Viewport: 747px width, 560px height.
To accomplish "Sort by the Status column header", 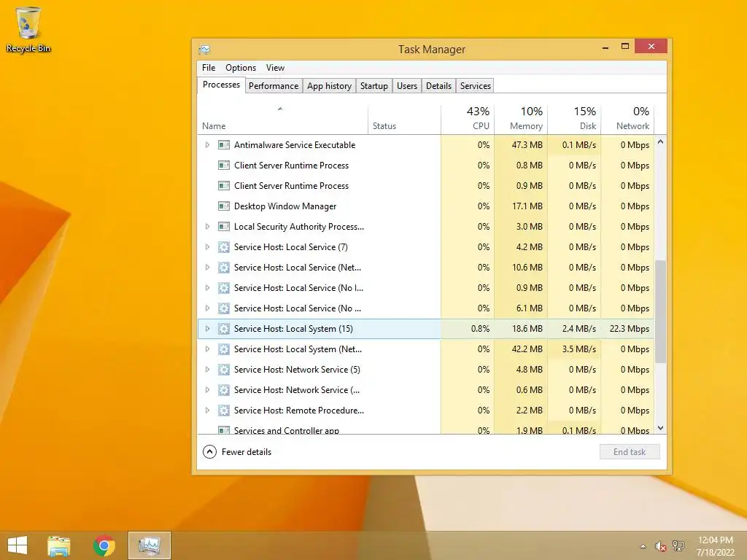I will point(404,119).
